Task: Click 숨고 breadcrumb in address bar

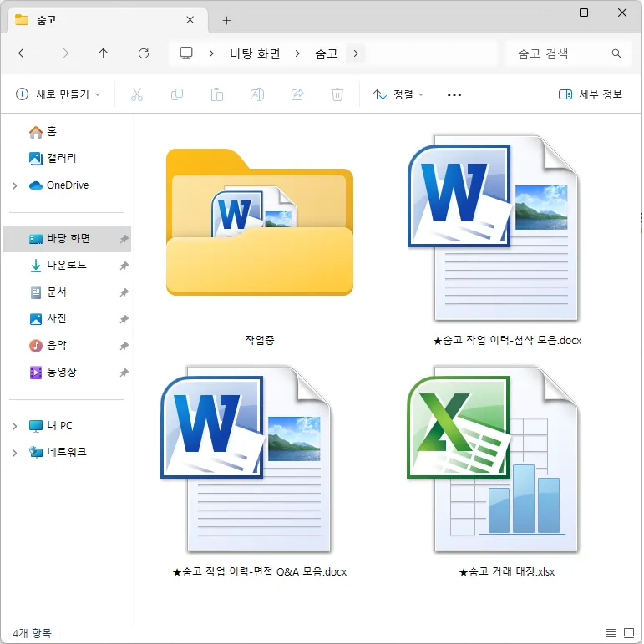Action: 327,53
